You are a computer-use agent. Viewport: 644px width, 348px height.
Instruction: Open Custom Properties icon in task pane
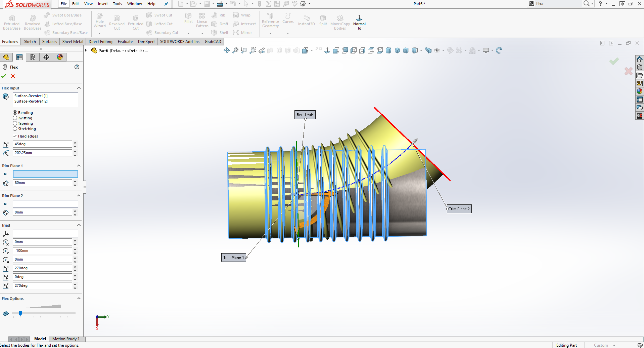(640, 100)
